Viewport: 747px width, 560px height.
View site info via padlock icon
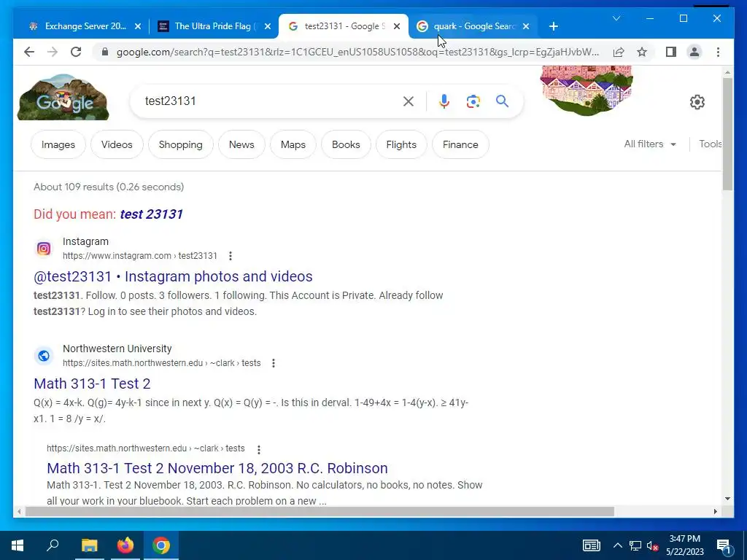[105, 52]
